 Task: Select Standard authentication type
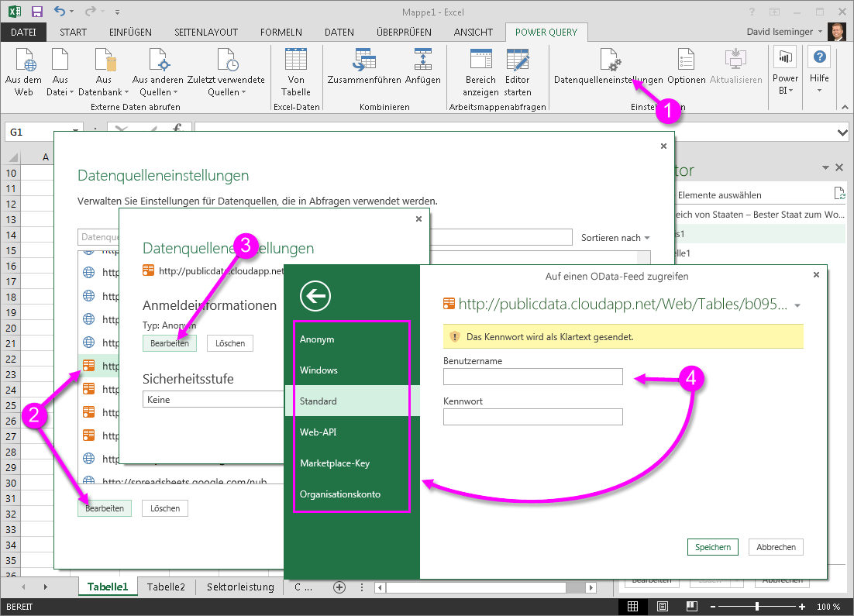[352, 401]
